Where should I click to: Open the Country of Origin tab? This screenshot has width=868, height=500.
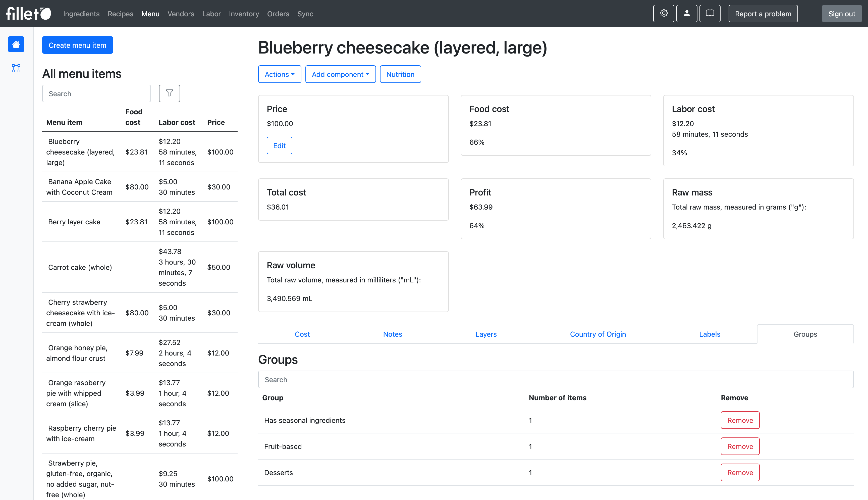coord(598,334)
